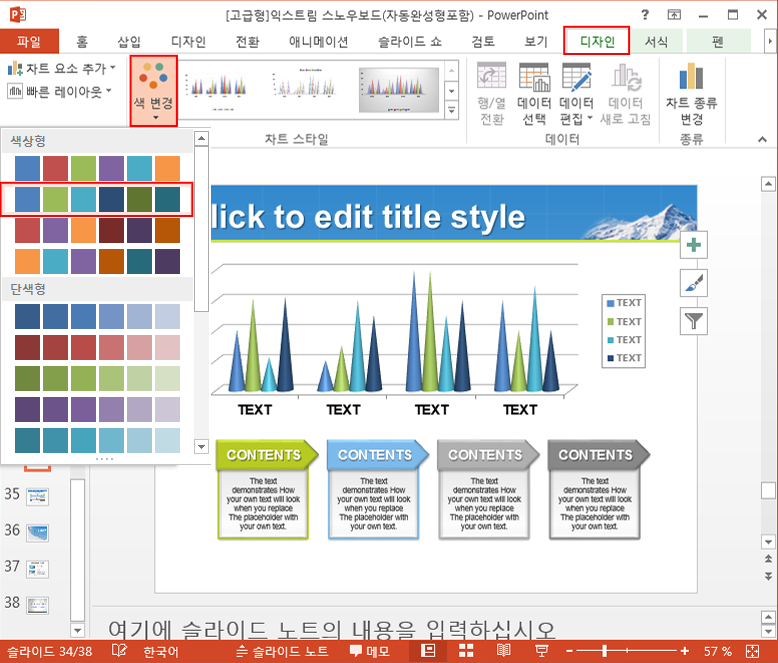Fit slide to current window icon
The image size is (778, 663).
(753, 651)
